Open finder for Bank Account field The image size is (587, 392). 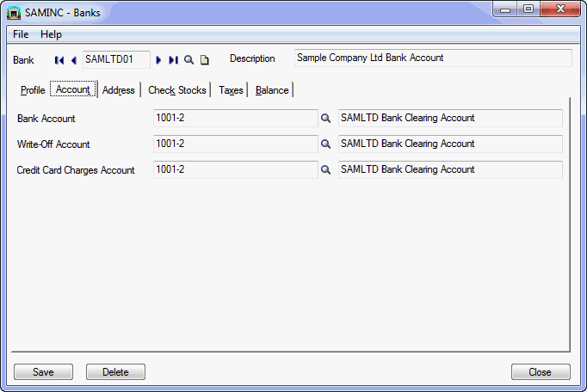326,119
